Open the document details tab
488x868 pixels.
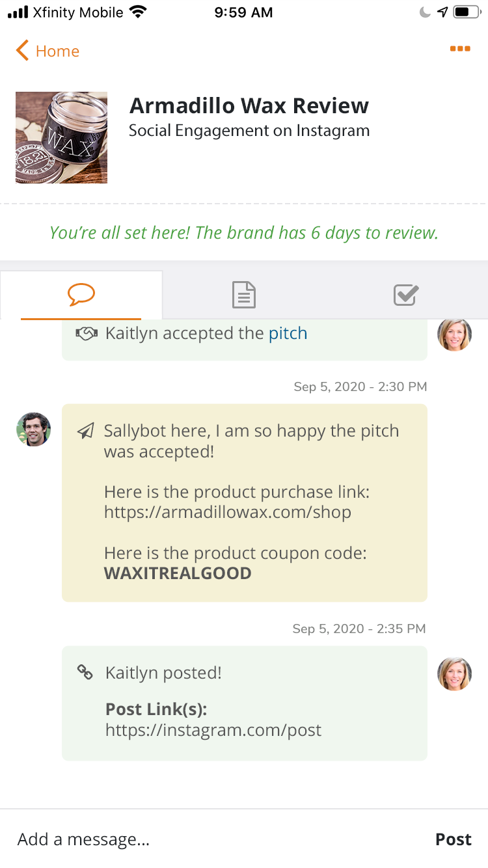pyautogui.click(x=244, y=295)
